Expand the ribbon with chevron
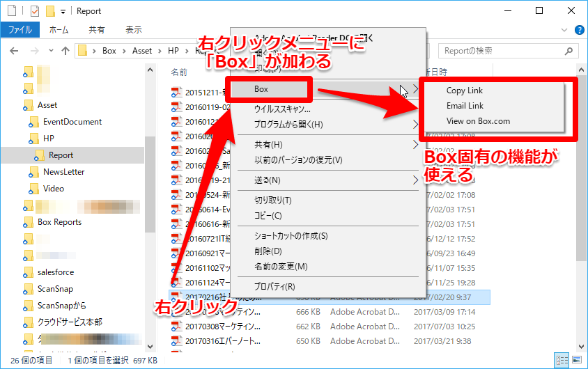The height and width of the screenshot is (369, 588). [564, 30]
